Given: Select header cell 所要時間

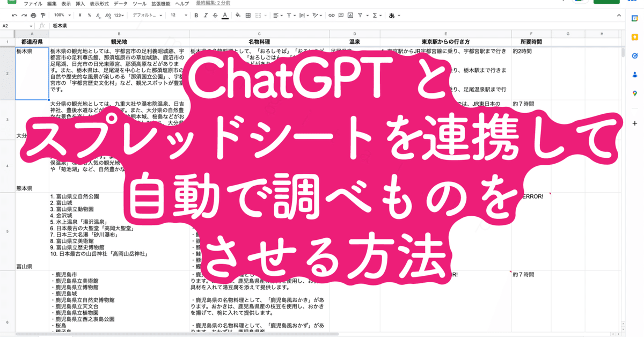Looking at the screenshot, I should [531, 42].
